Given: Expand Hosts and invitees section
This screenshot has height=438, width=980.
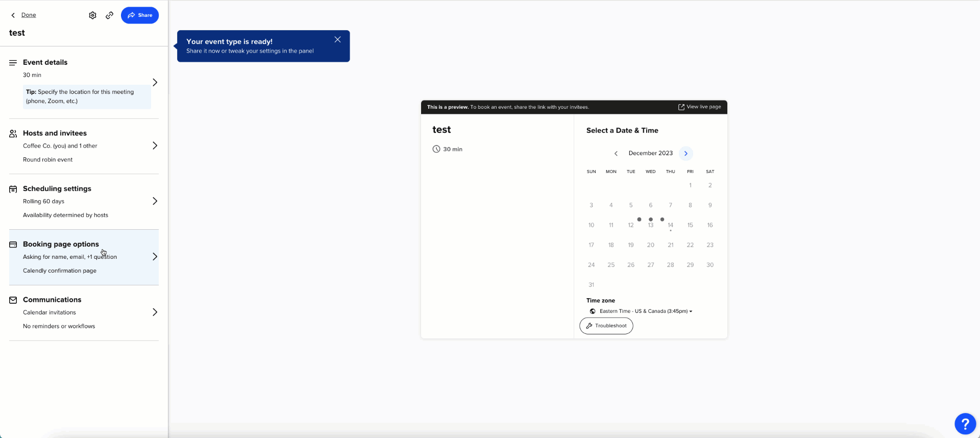Looking at the screenshot, I should pos(155,146).
